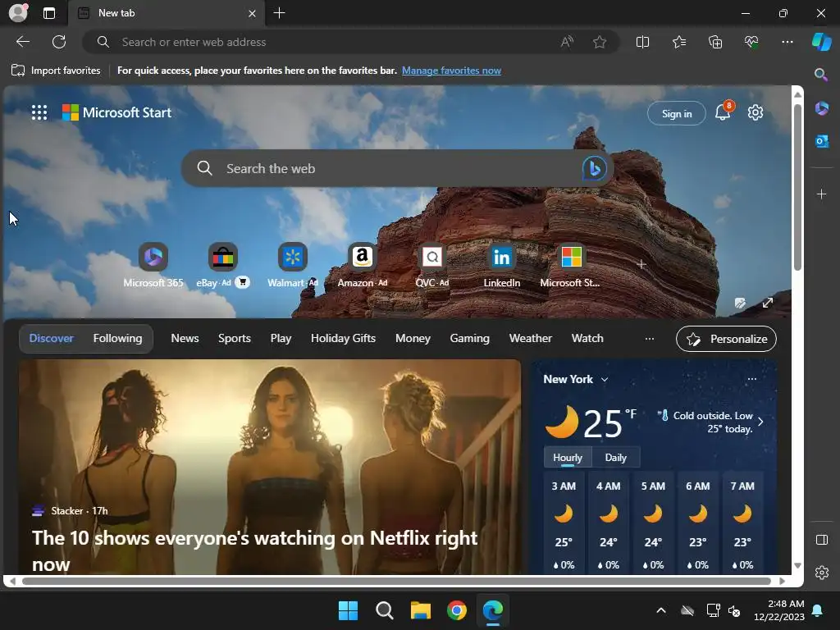Click the vertical page scrollbar

click(x=797, y=188)
